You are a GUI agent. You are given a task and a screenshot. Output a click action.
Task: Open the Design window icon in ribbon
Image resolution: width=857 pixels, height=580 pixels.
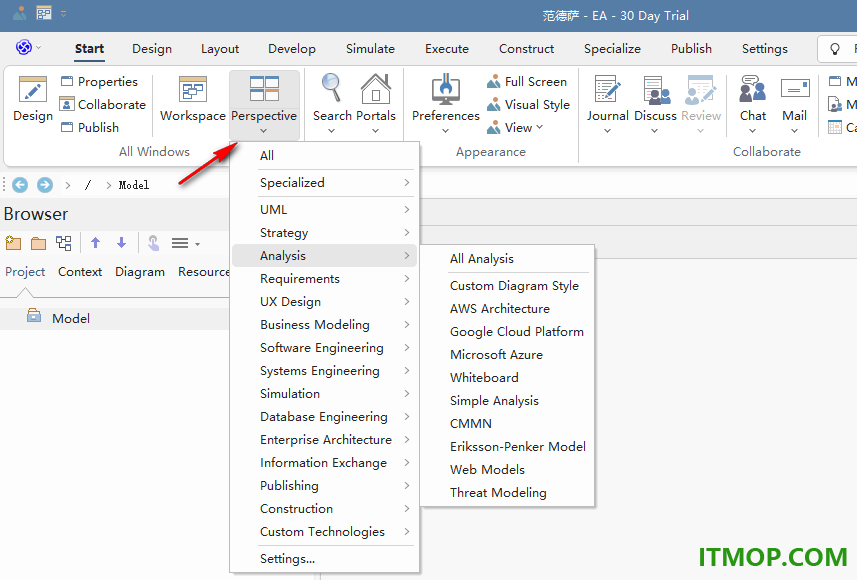tap(33, 90)
